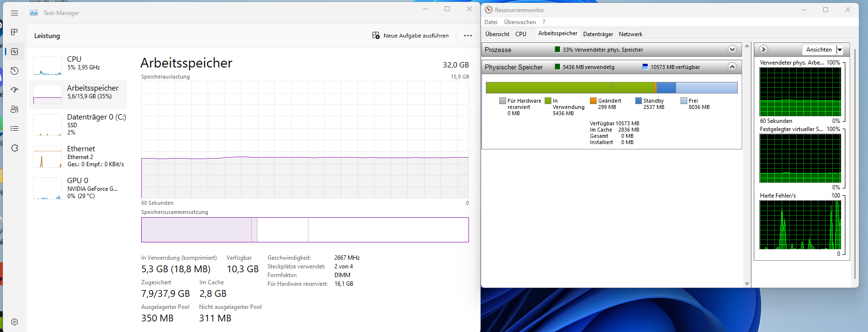Switch to the Arbeitsspeicher tab
This screenshot has width=868, height=332.
558,33
